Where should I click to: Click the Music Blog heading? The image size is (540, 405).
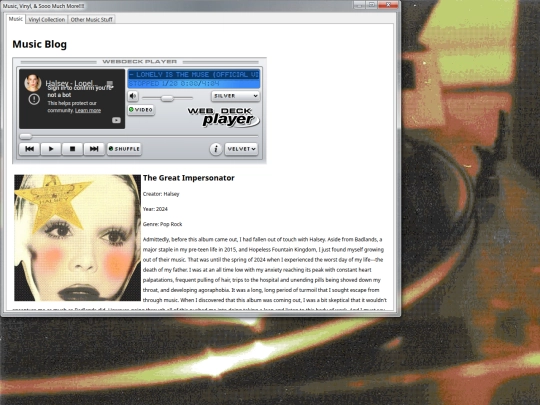point(40,44)
